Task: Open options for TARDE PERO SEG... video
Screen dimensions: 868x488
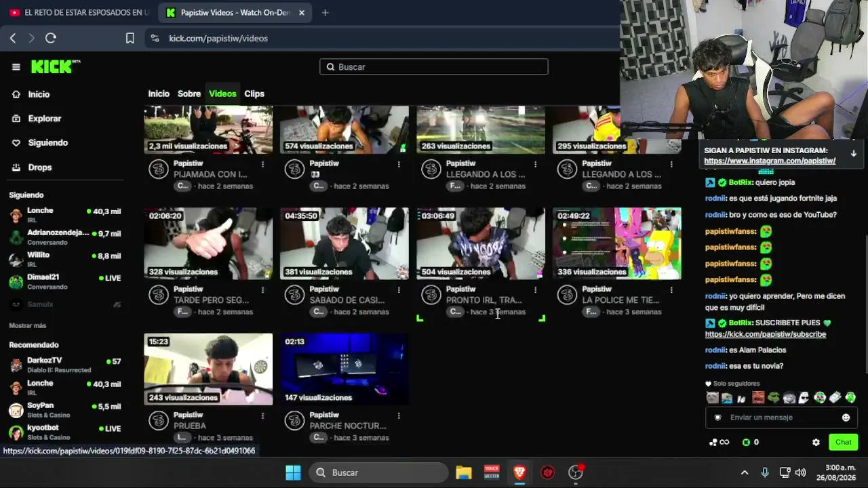Action: click(x=262, y=290)
